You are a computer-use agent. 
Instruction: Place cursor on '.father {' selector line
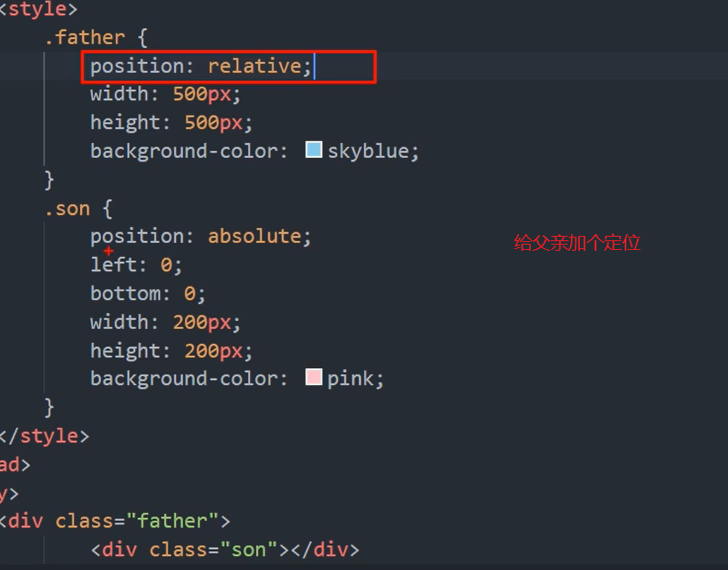[96, 37]
